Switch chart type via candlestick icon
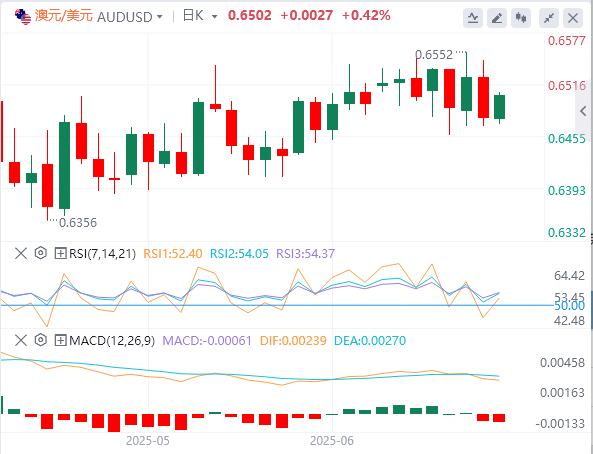 (521, 18)
